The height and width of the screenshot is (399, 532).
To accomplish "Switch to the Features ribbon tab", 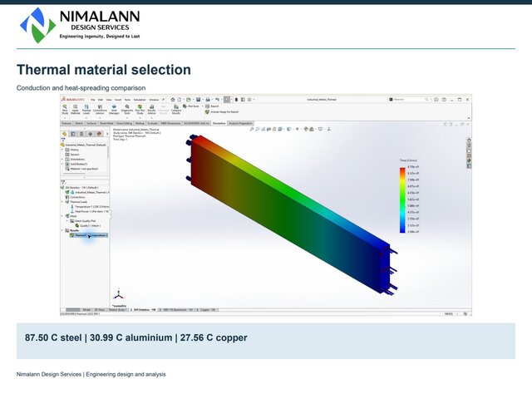I will coord(66,124).
